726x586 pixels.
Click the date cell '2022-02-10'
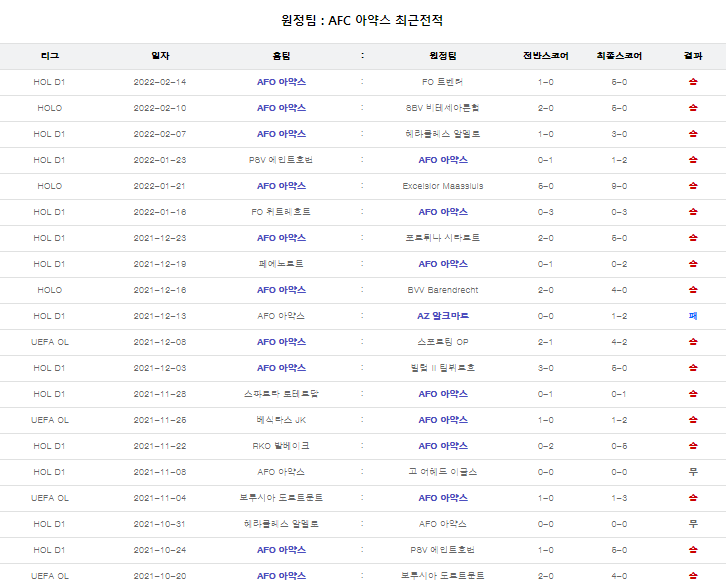pos(160,108)
